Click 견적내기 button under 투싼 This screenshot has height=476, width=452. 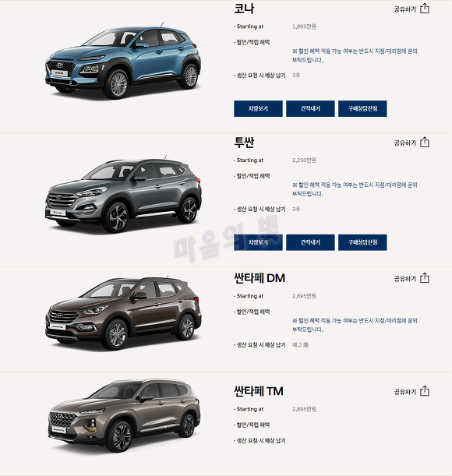310,242
